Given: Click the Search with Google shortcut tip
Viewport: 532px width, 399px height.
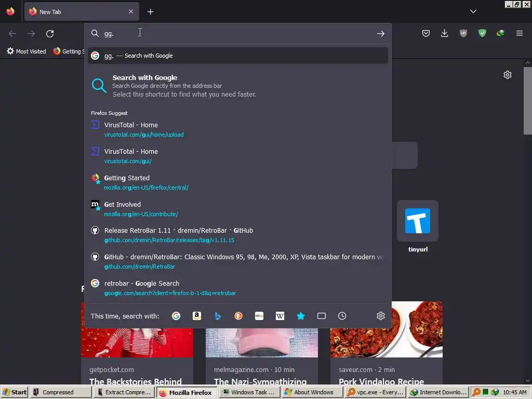Looking at the screenshot, I should tap(237, 86).
